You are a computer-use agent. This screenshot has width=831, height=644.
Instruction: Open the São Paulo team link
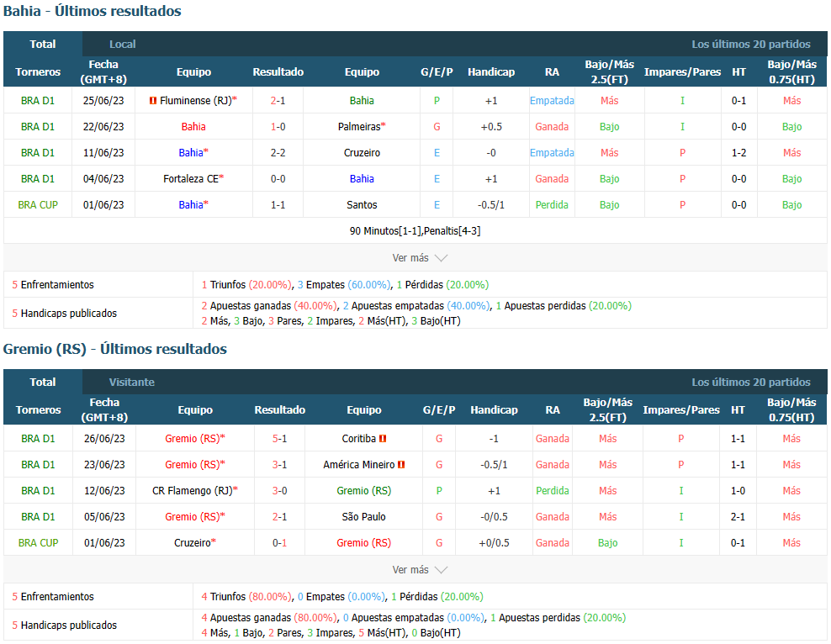[x=363, y=516]
